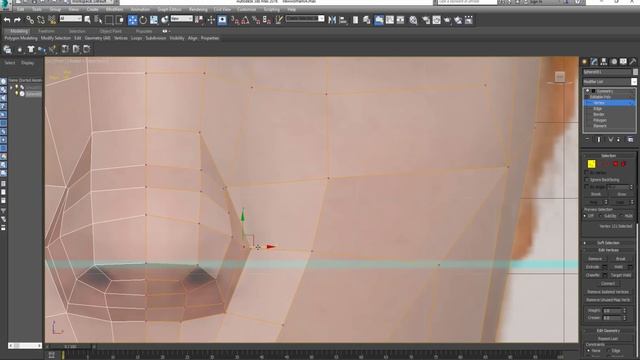The width and height of the screenshot is (640, 360).
Task: Click the Render Production teapot icon
Action: 447,20
